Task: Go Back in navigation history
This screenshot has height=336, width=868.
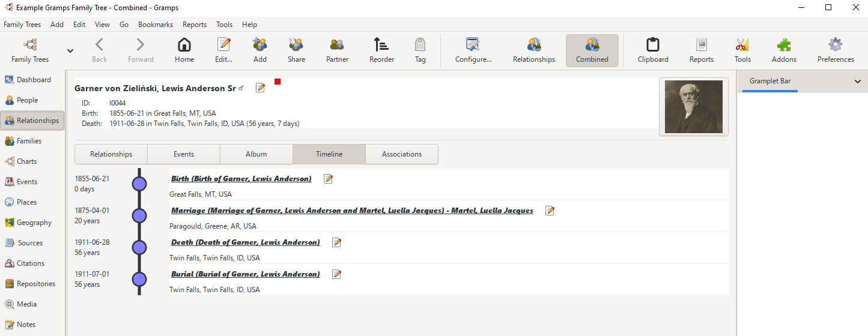Action: tap(100, 50)
